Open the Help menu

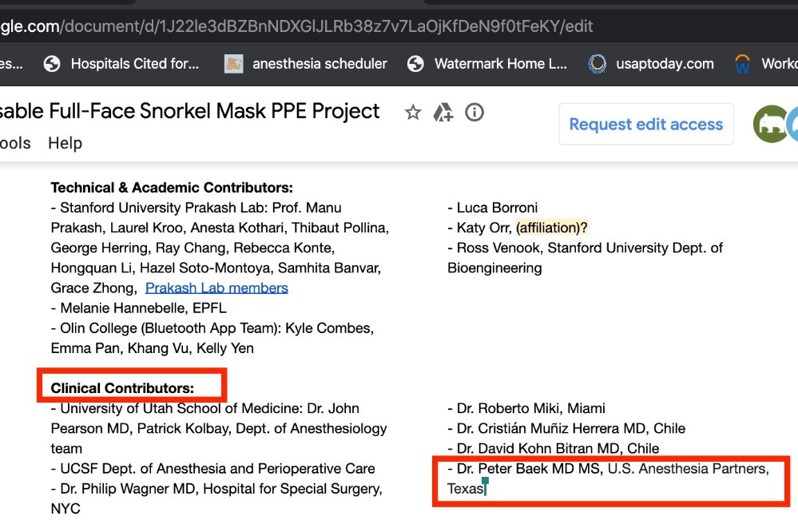66,143
